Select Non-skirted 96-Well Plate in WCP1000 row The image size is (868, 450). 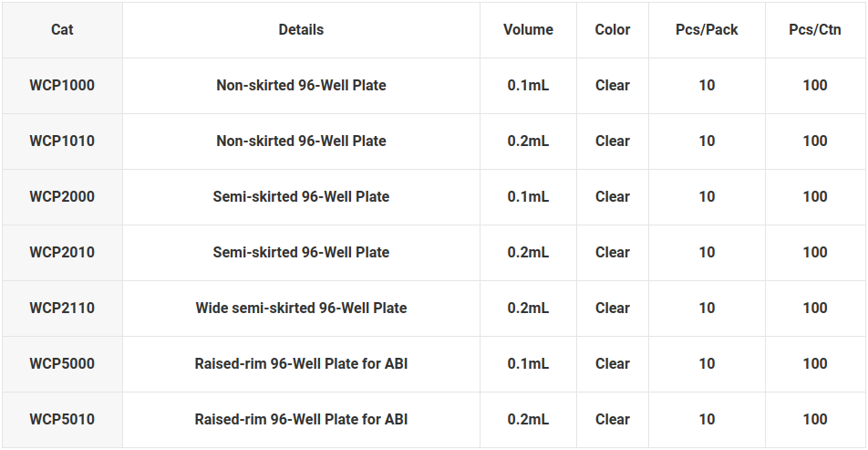point(301,86)
